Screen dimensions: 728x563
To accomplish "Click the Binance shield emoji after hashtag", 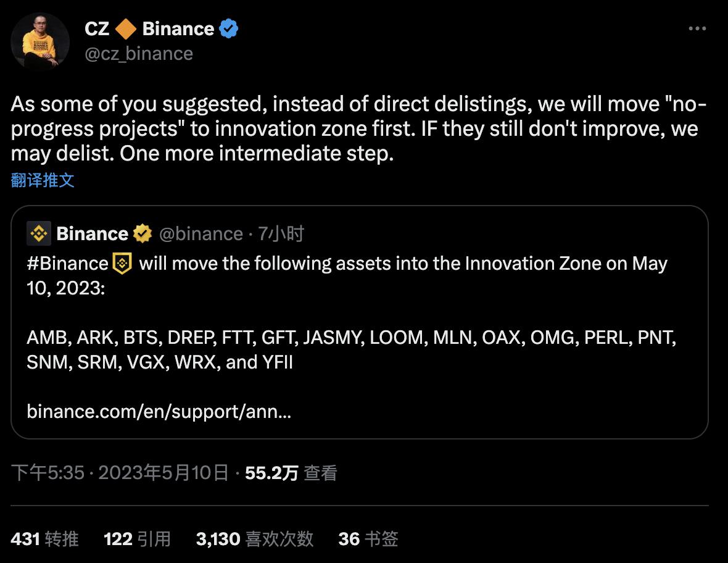I will click(x=122, y=264).
